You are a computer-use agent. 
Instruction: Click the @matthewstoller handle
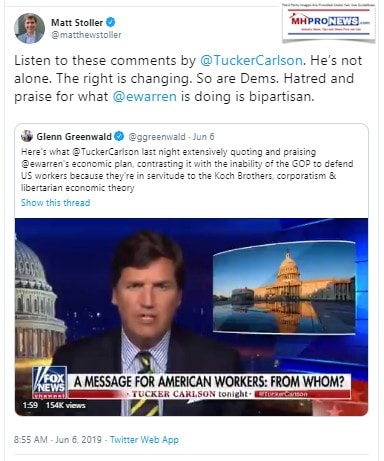pyautogui.click(x=86, y=35)
